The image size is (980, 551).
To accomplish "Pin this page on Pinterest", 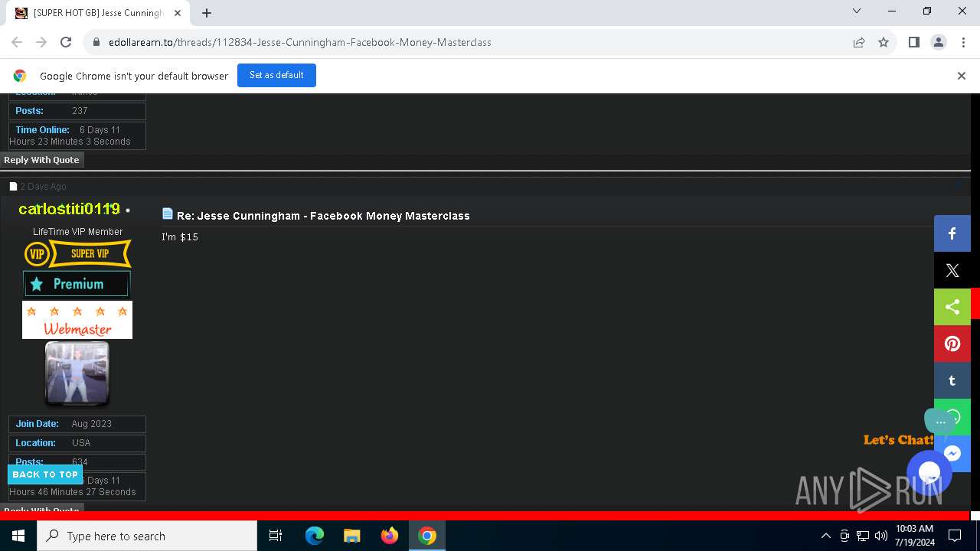I will pyautogui.click(x=952, y=344).
